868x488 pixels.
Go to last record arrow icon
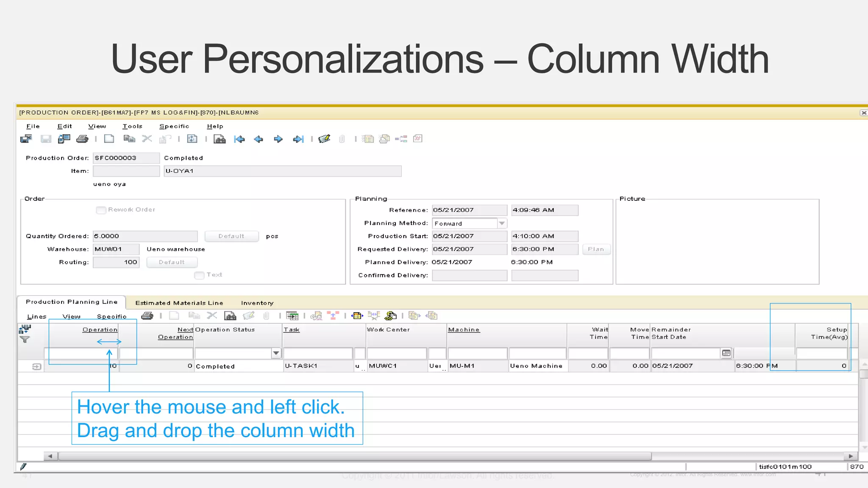[x=298, y=139]
